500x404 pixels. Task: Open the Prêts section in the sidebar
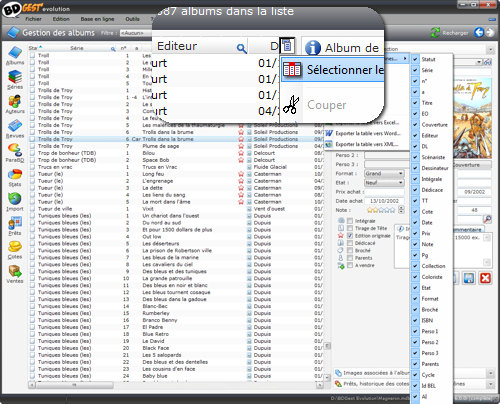(x=15, y=226)
